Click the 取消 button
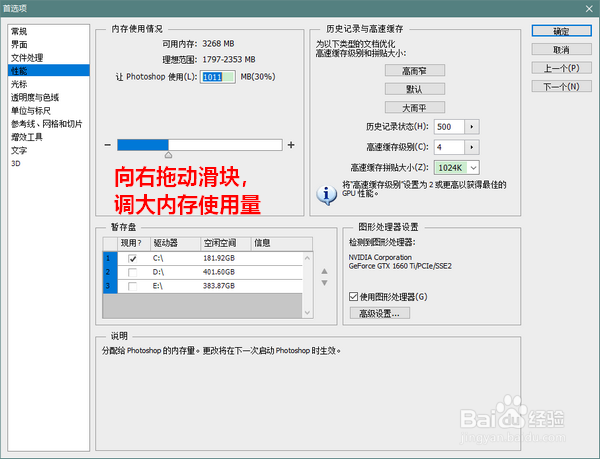The width and height of the screenshot is (600, 459). pyautogui.click(x=561, y=49)
